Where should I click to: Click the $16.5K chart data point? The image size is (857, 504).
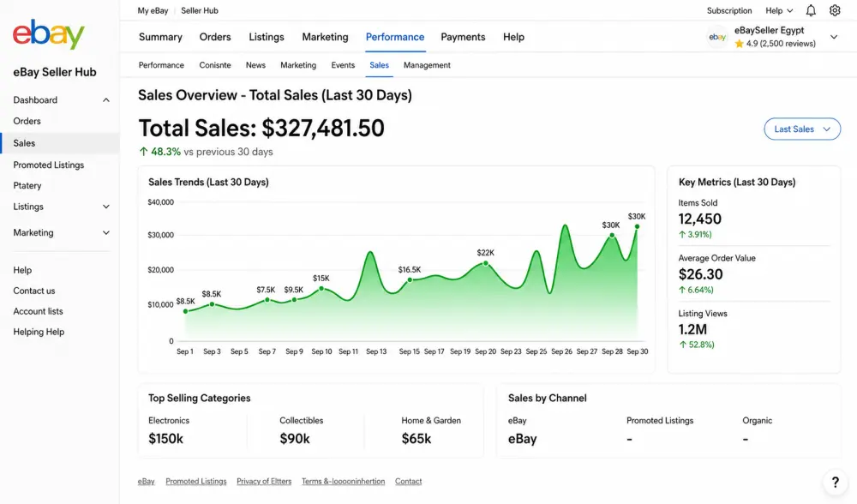click(410, 280)
